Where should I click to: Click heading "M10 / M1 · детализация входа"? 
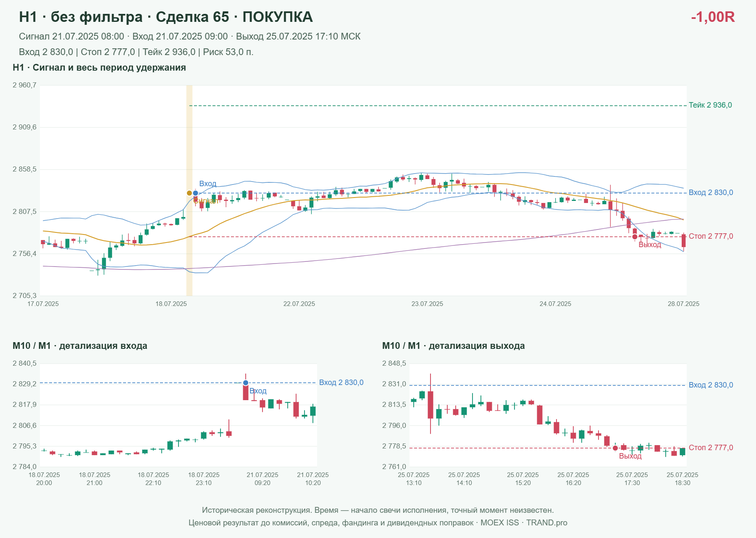(x=80, y=346)
